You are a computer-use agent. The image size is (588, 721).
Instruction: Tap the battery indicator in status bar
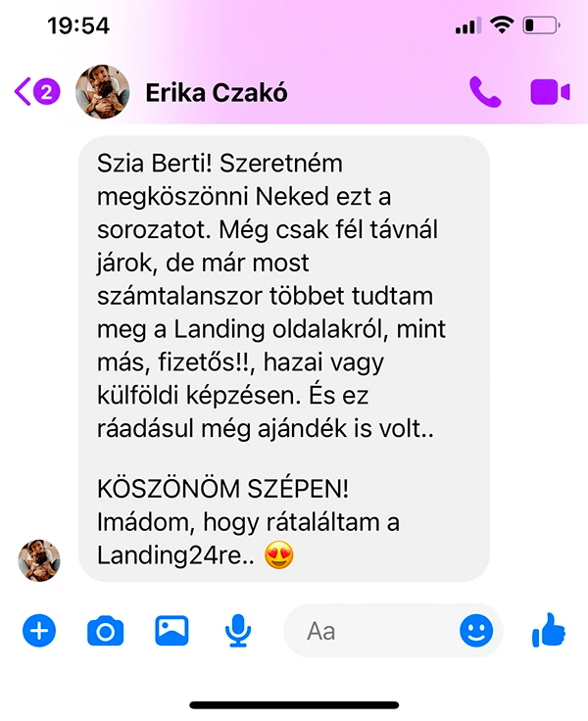pos(542,25)
